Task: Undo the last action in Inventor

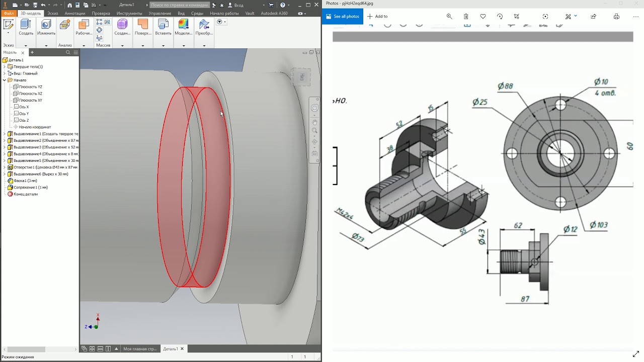Action: (43, 5)
